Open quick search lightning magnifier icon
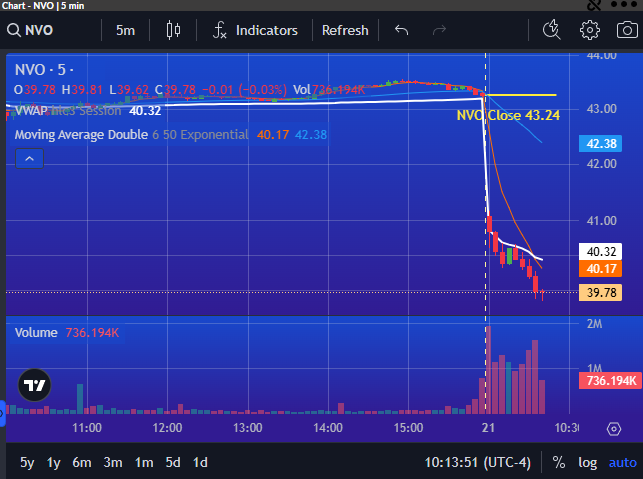The image size is (643, 479). point(551,30)
